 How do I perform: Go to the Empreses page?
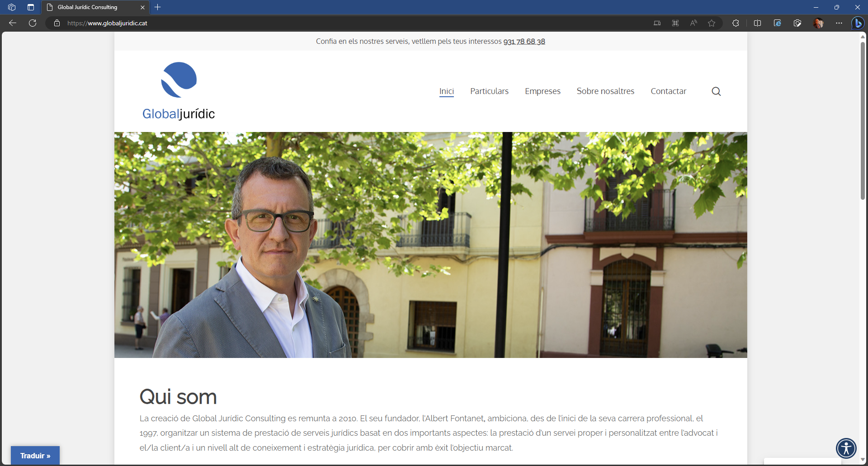542,91
